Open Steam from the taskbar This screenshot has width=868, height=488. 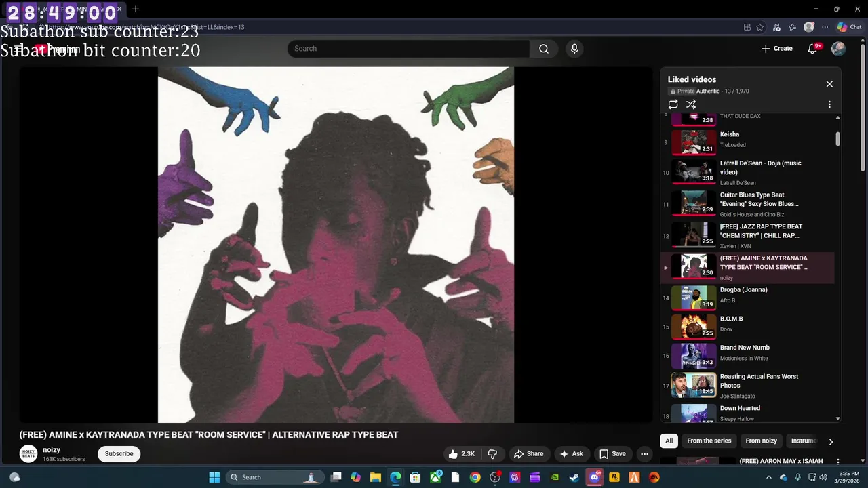tap(574, 477)
